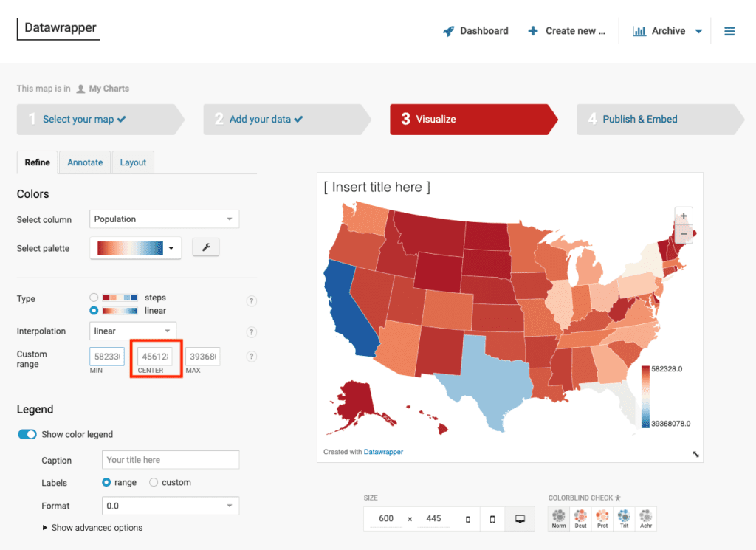Image resolution: width=756 pixels, height=550 pixels.
Task: Switch to the Annotate tab
Action: pos(84,162)
